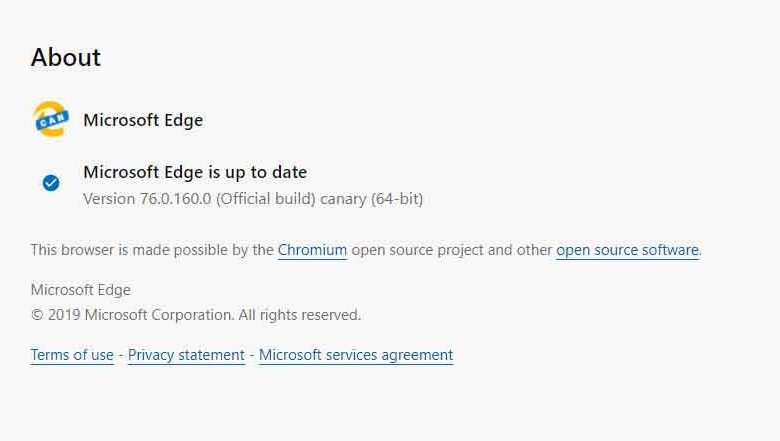Click the "Microsoft Edge is up to date" status
780x441 pixels.
pyautogui.click(x=195, y=172)
